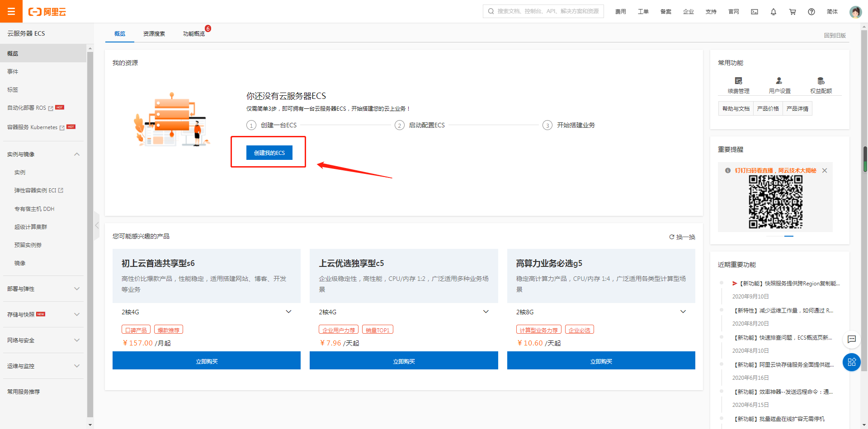Screen dimensions: 868x429
Task: Open the 费用 top menu
Action: point(621,12)
